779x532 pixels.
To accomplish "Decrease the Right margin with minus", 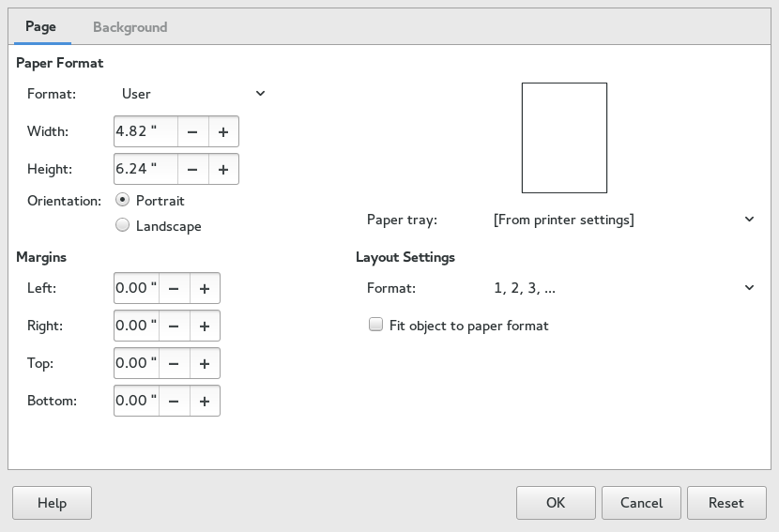I will coord(174,326).
